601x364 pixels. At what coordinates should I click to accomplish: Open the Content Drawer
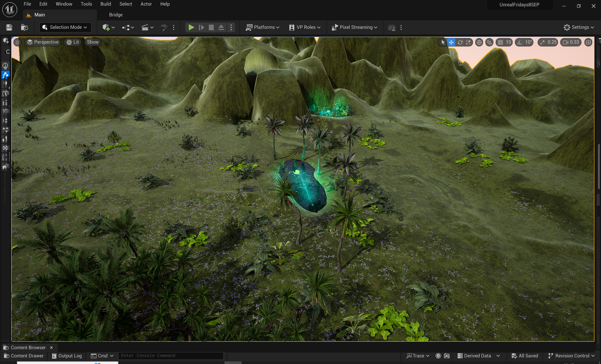click(x=24, y=356)
